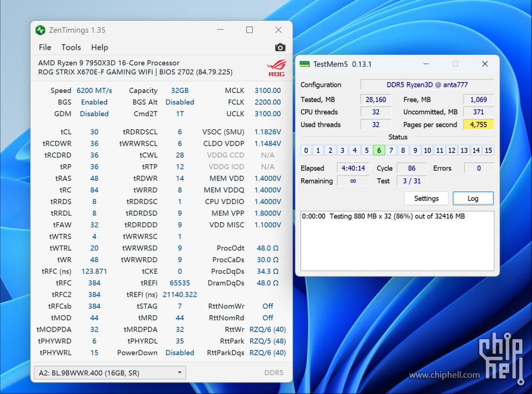This screenshot has height=394, width=532.
Task: Close the ZenTimings window
Action: (279, 30)
